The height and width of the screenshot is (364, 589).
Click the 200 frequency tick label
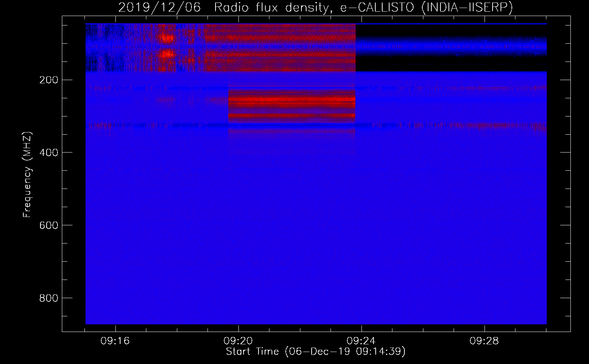[49, 80]
